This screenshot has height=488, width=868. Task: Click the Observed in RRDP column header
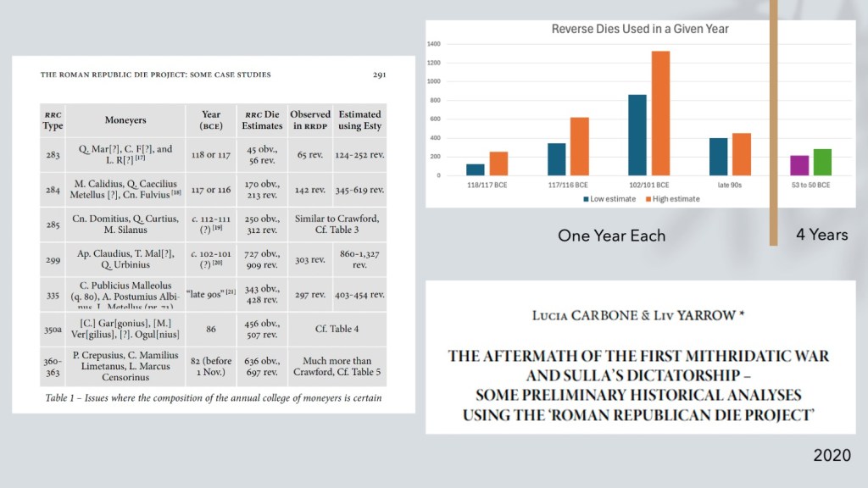[x=310, y=120]
